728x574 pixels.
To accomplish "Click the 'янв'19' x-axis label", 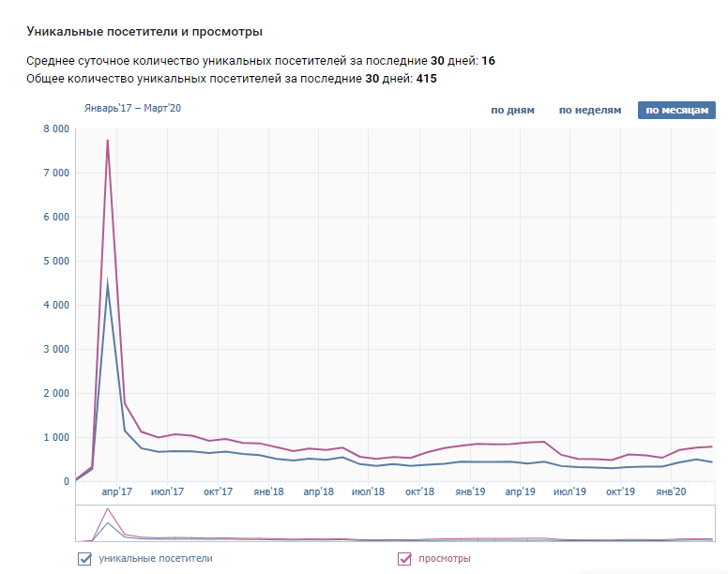I will click(469, 491).
